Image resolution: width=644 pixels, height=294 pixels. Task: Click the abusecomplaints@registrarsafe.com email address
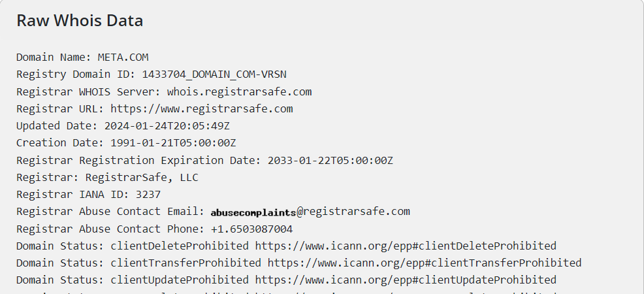(310, 212)
